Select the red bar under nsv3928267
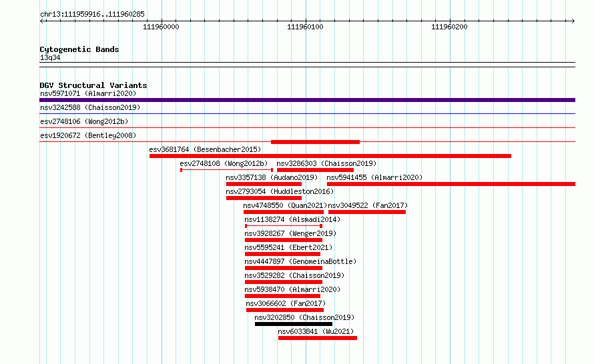The width and height of the screenshot is (594, 364). [284, 240]
